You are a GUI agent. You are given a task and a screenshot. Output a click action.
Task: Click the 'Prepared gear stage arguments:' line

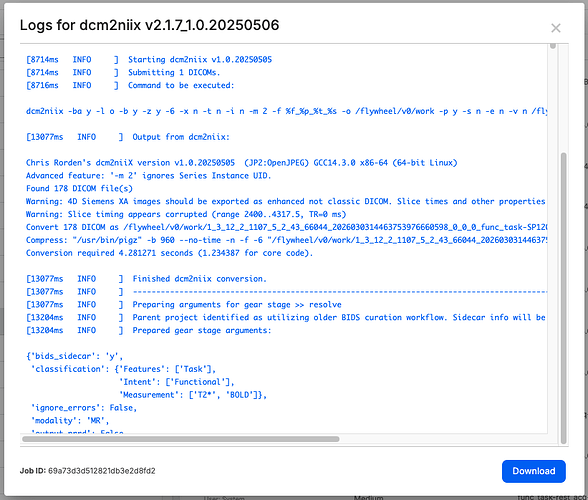click(x=148, y=330)
